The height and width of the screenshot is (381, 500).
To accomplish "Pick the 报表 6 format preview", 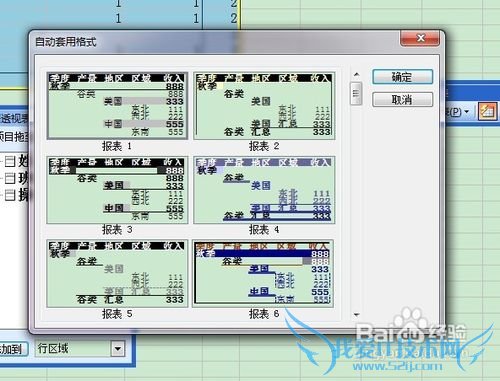I will click(264, 273).
